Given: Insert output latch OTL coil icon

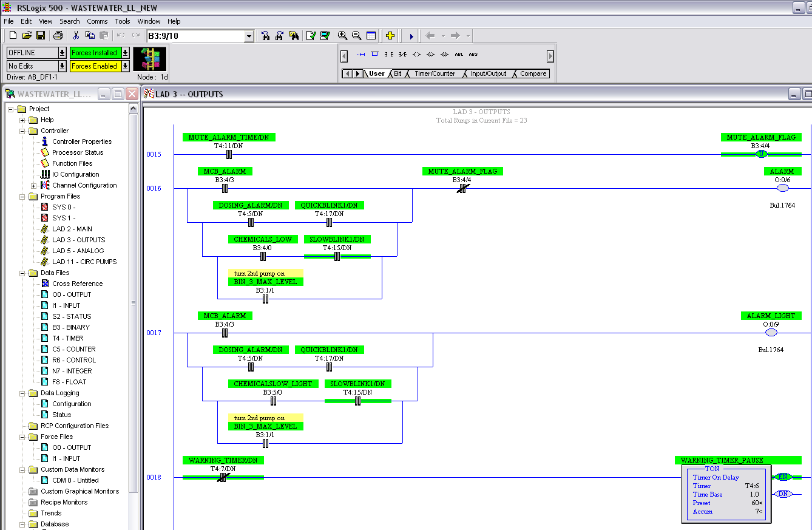Looking at the screenshot, I should coord(430,55).
